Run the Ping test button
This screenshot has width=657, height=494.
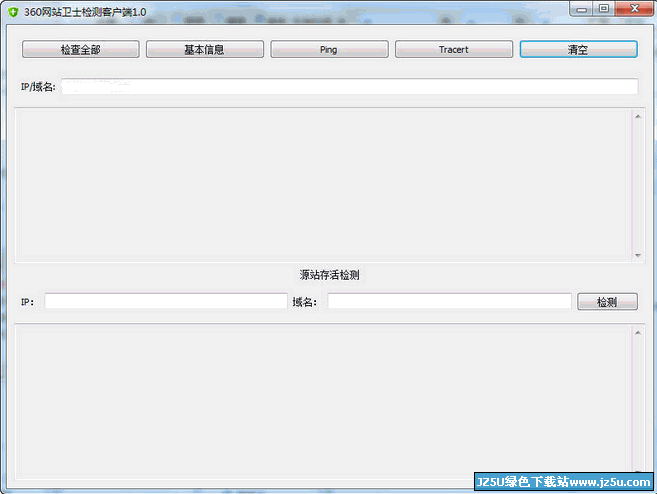click(329, 49)
